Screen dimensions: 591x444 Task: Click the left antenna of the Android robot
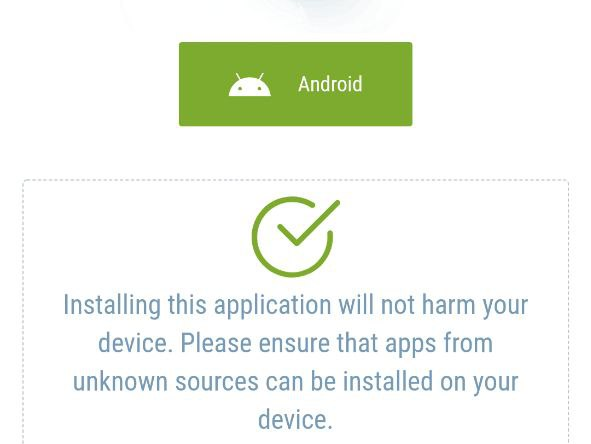[x=238, y=77]
